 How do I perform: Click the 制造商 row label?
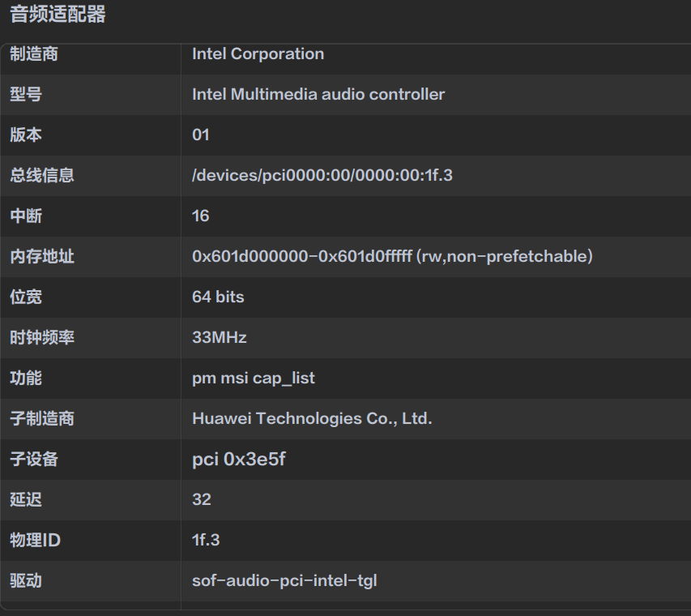tap(34, 54)
